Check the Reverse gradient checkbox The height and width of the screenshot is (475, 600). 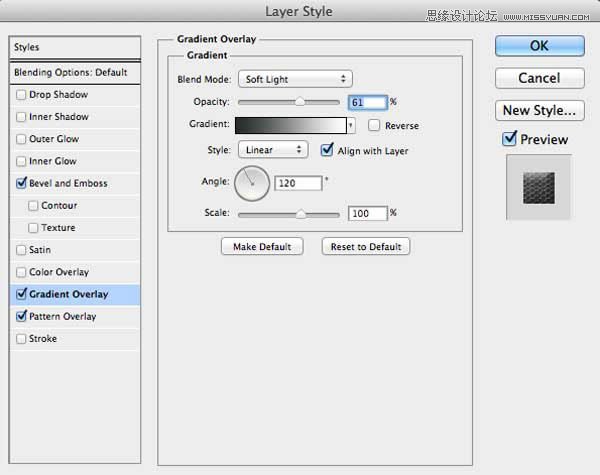(374, 125)
